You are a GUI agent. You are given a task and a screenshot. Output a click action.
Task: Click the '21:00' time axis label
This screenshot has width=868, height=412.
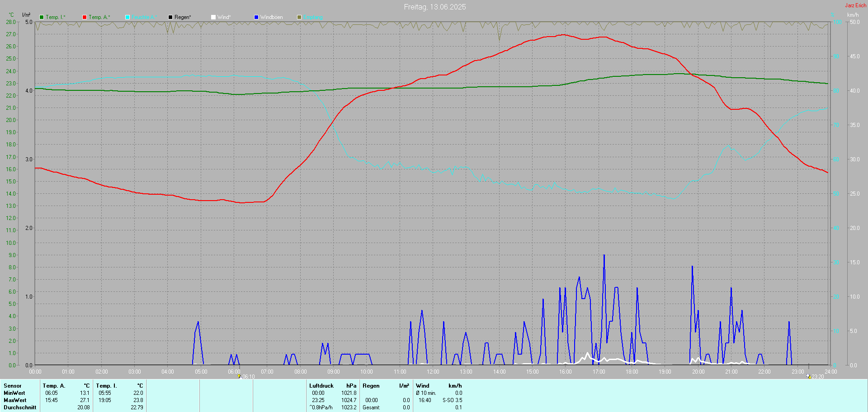731,372
